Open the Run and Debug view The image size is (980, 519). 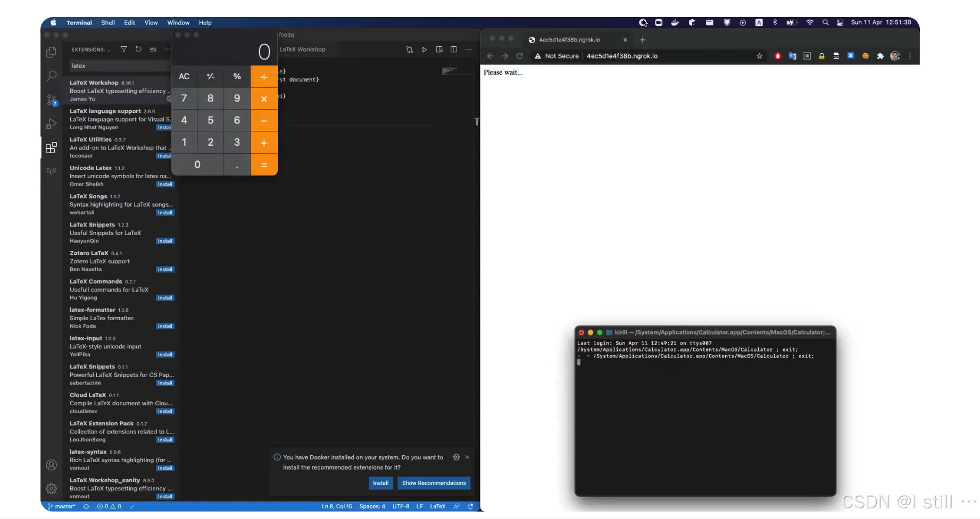(52, 124)
